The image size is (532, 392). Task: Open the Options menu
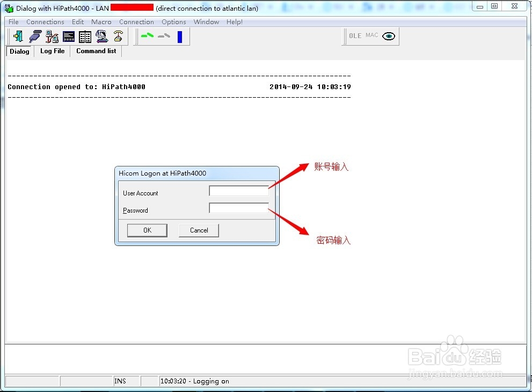pyautogui.click(x=174, y=21)
